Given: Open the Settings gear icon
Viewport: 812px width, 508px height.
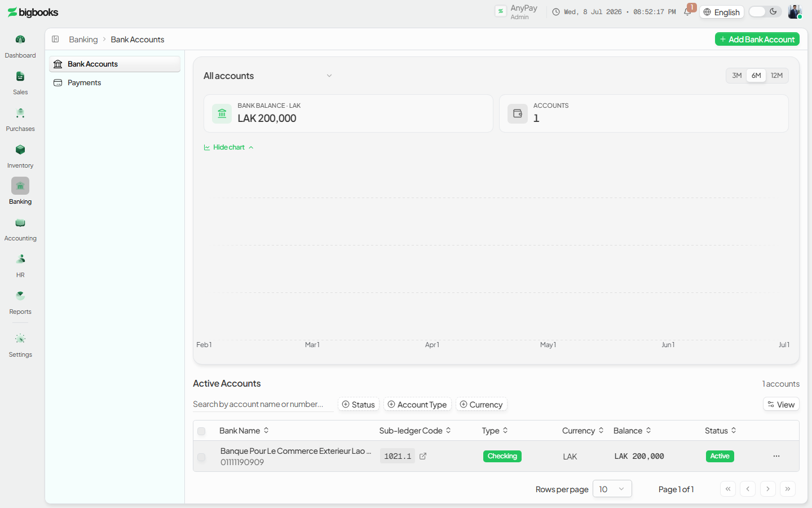Looking at the screenshot, I should (20, 339).
